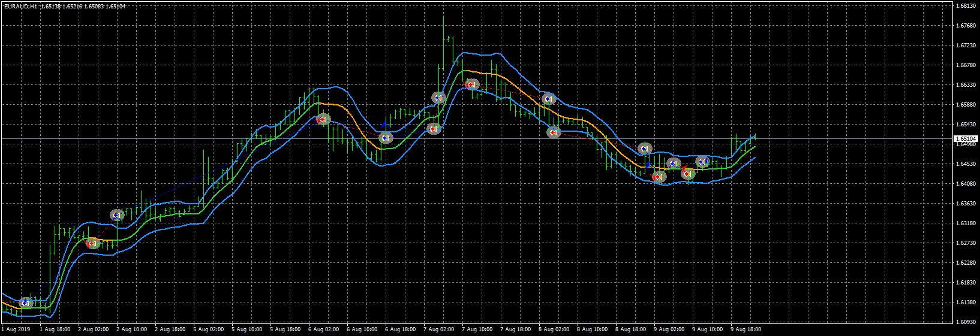The height and width of the screenshot is (336, 980).
Task: Click the 5 Aug 10:00 time label
Action: point(246,329)
